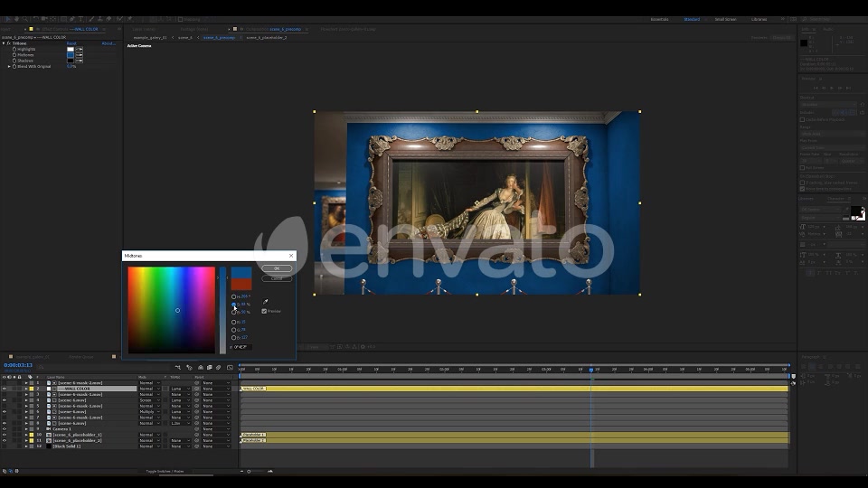Jump to first frame in Preview panel
Screen dimensions: 868x488
pyautogui.click(x=816, y=88)
